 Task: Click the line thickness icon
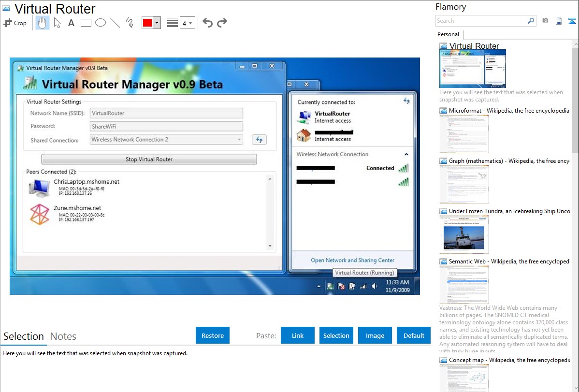[173, 23]
